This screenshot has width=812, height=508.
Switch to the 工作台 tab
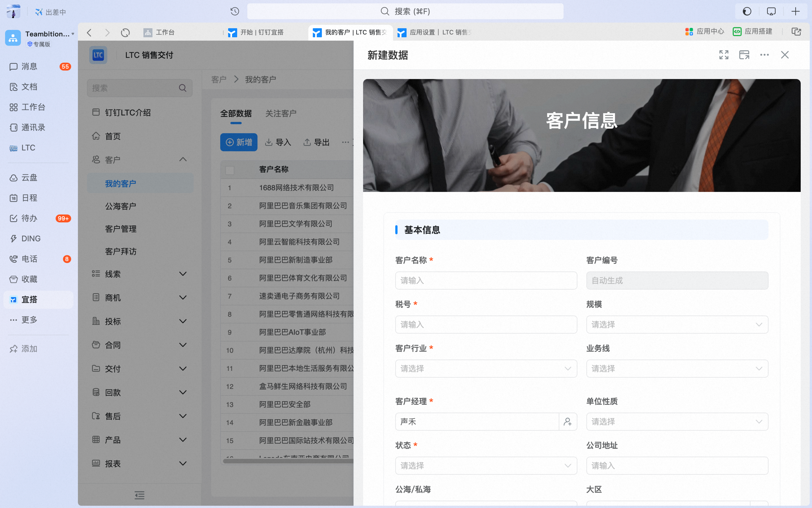click(159, 32)
